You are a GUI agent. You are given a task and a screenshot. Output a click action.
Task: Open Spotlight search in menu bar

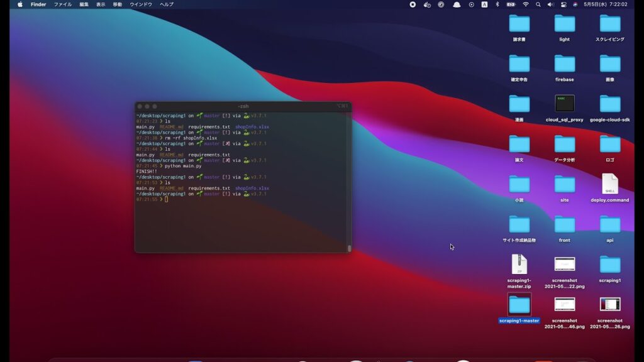tap(538, 4)
